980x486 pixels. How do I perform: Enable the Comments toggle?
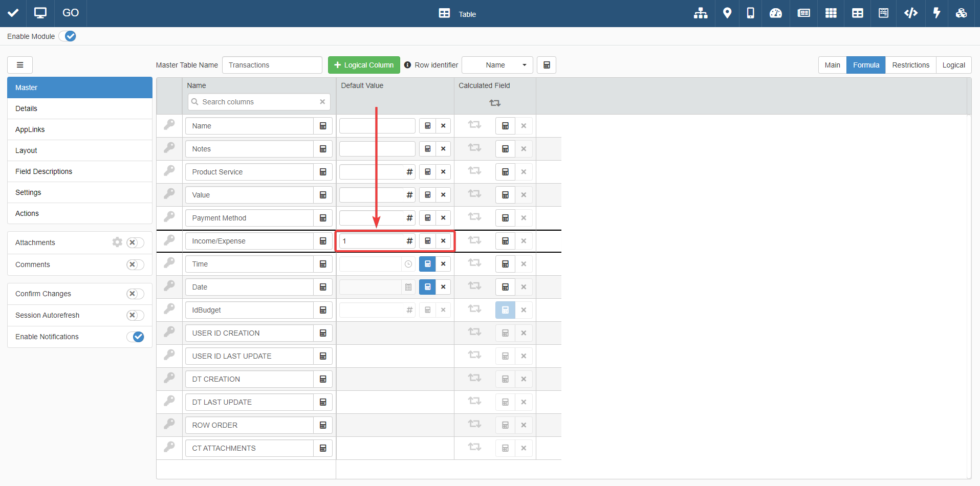(135, 264)
